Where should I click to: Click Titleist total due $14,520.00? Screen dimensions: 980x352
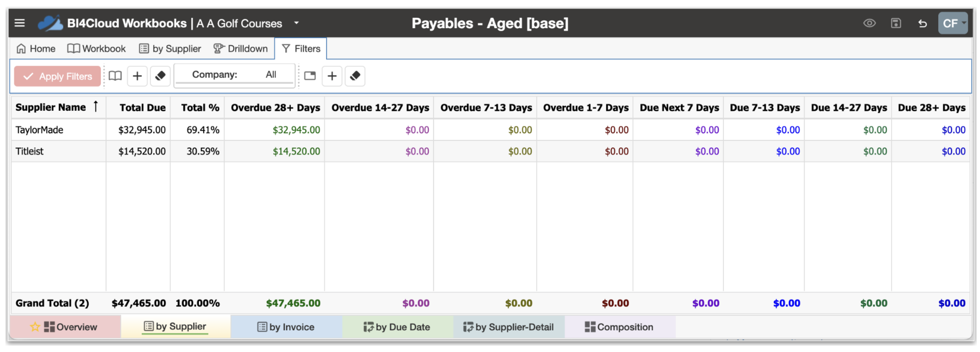pos(142,151)
